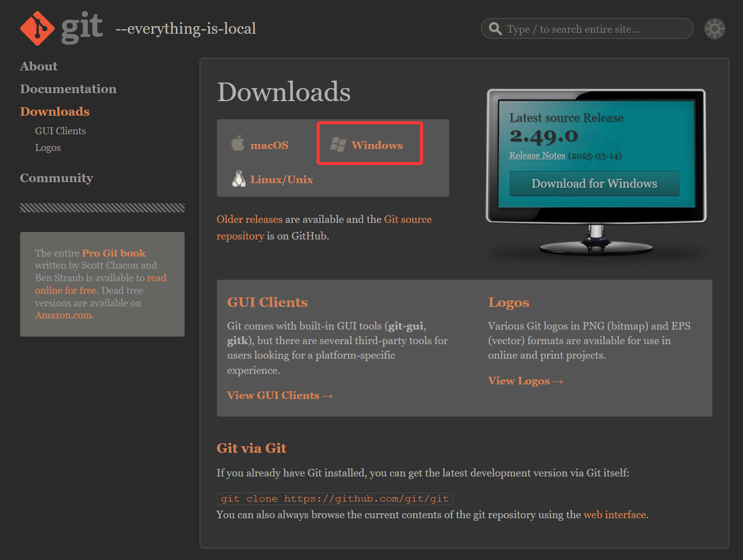Click the GUI Clients section heading
The width and height of the screenshot is (743, 560).
pyautogui.click(x=268, y=302)
